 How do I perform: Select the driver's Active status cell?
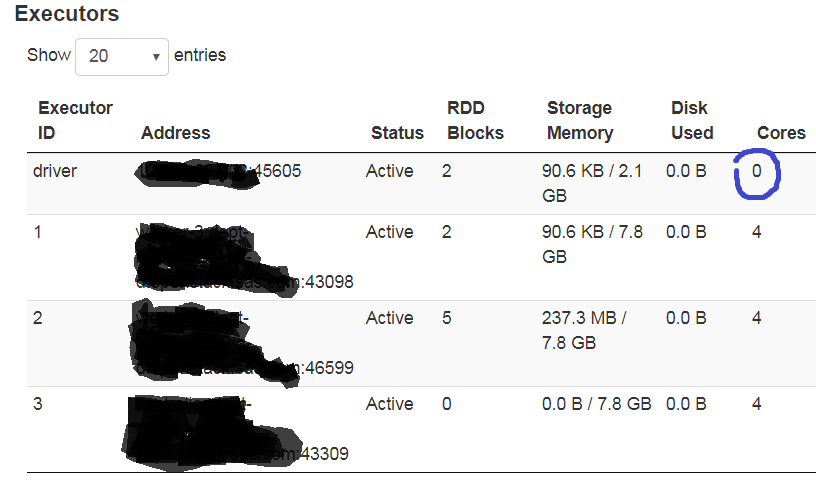click(x=389, y=171)
